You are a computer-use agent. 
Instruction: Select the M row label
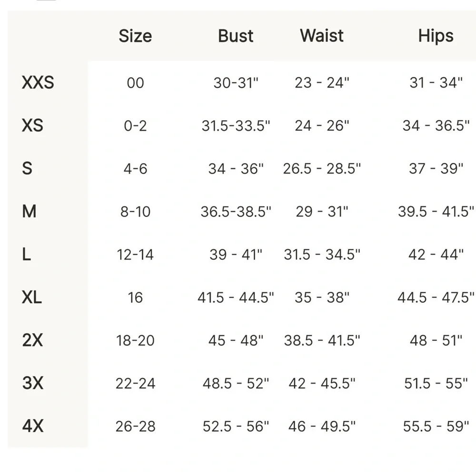(29, 211)
